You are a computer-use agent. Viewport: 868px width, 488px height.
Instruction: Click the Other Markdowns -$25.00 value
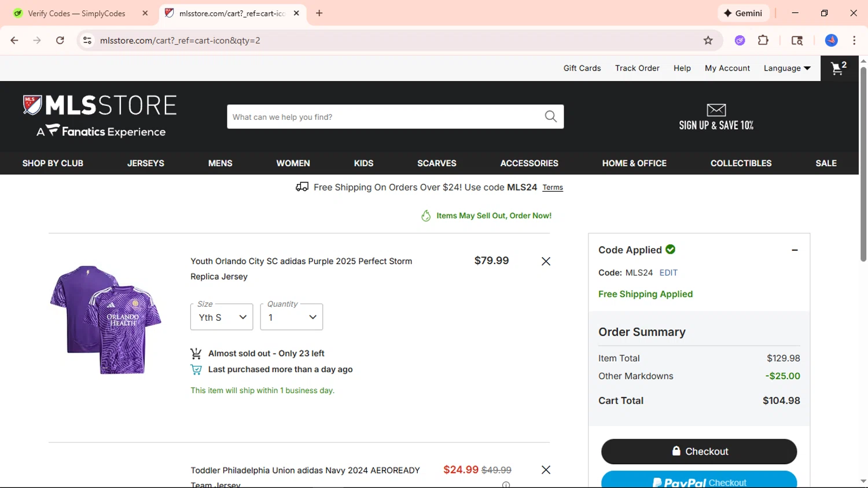click(x=782, y=376)
